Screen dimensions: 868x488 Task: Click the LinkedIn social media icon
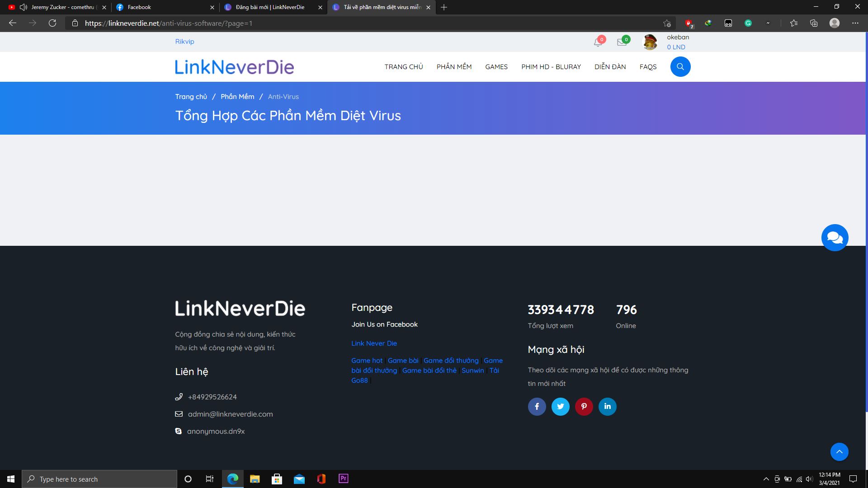[607, 406]
